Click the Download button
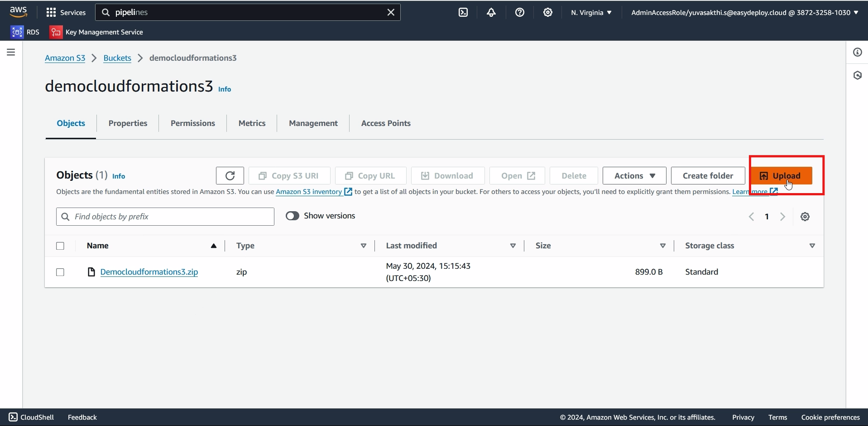868x426 pixels. pyautogui.click(x=448, y=176)
